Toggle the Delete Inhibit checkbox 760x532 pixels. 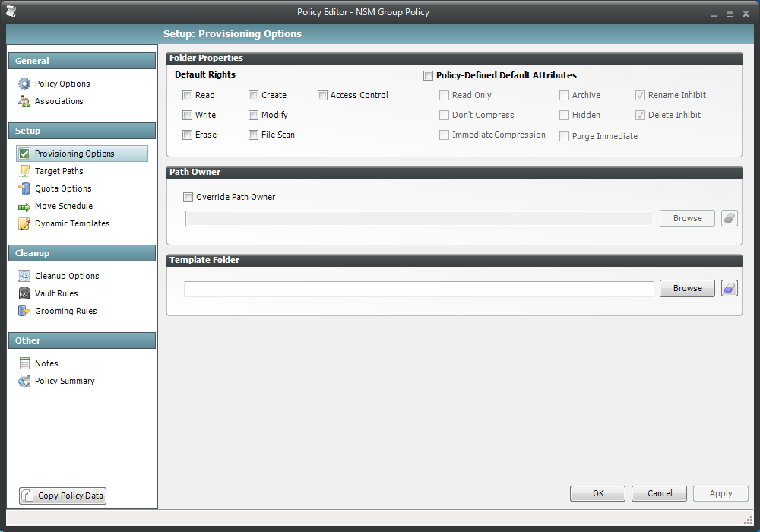(640, 115)
